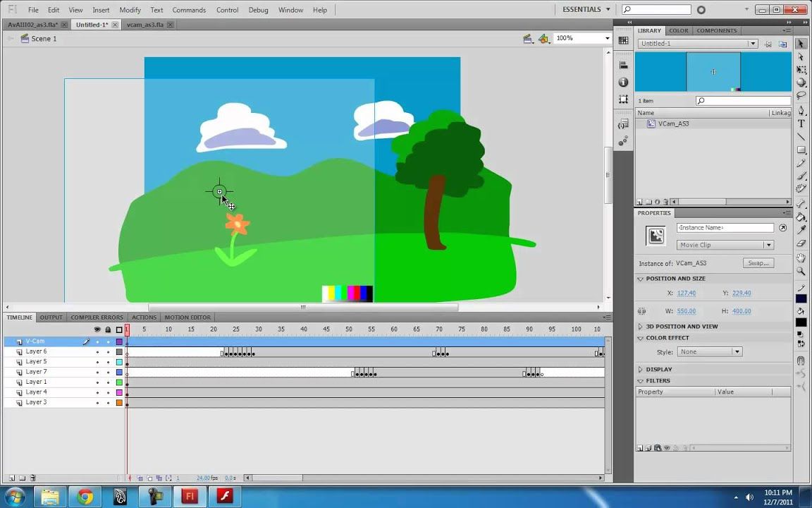
Task: Expand the 3D Position and View section
Action: click(x=640, y=327)
